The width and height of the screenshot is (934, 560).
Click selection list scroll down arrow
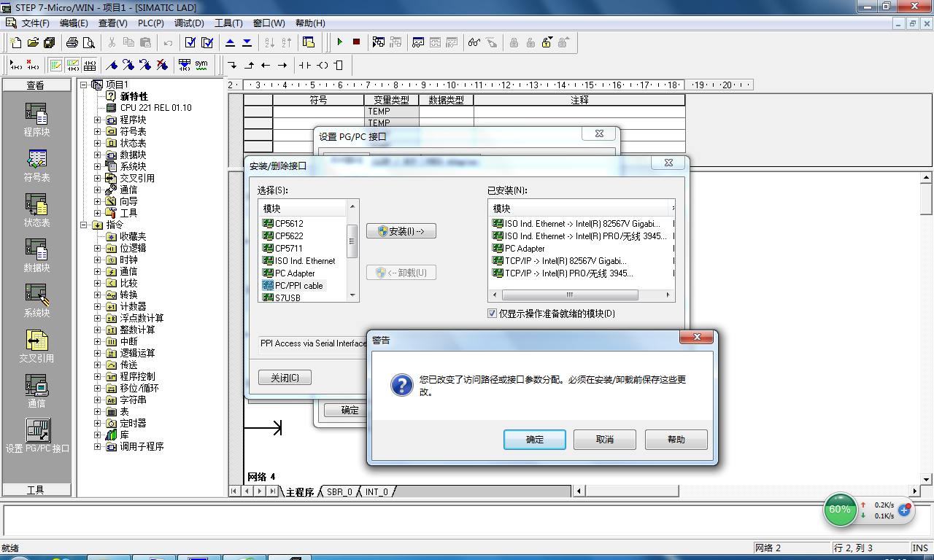point(352,295)
